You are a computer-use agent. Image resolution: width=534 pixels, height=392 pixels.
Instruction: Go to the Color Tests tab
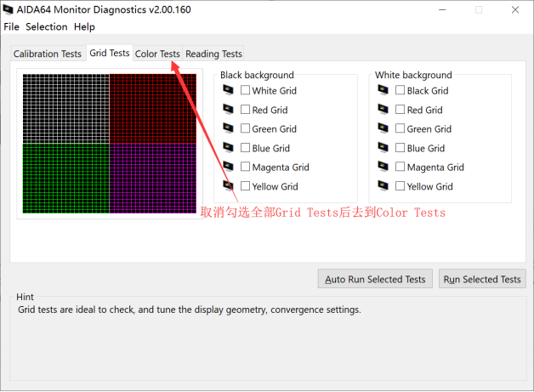[157, 54]
